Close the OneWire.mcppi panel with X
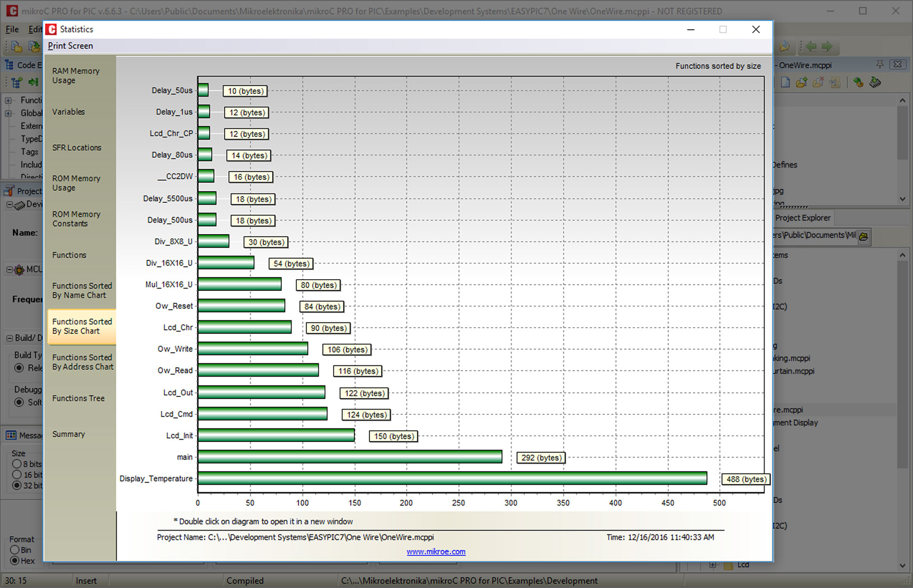 [897, 64]
